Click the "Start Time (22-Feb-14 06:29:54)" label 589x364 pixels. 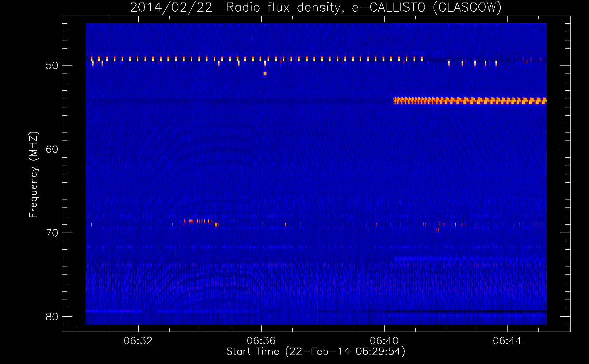[316, 352]
